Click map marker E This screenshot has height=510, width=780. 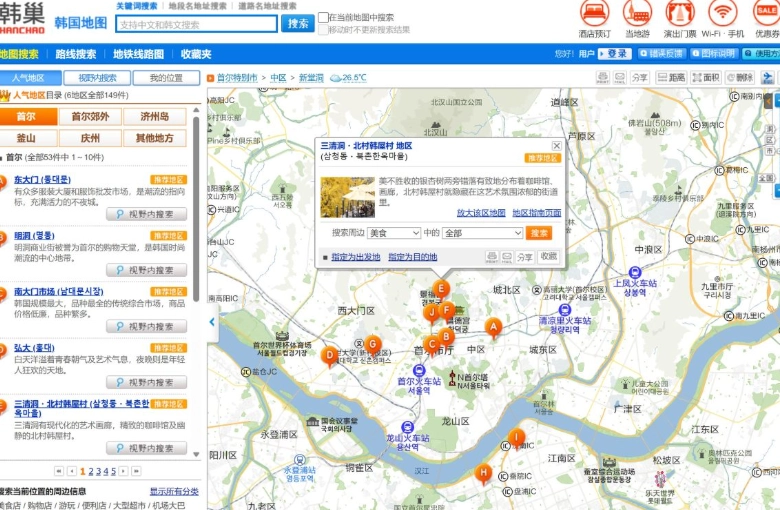441,289
